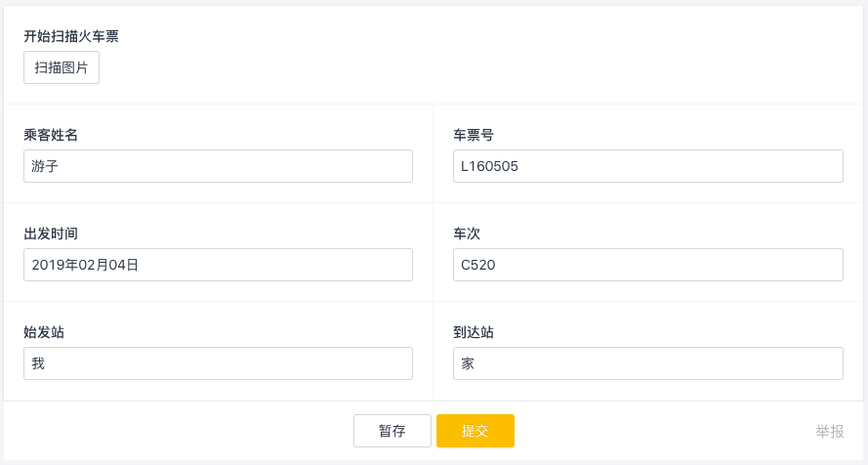Image resolution: width=868 pixels, height=465 pixels.
Task: Open the 举报 report link
Action: [830, 431]
